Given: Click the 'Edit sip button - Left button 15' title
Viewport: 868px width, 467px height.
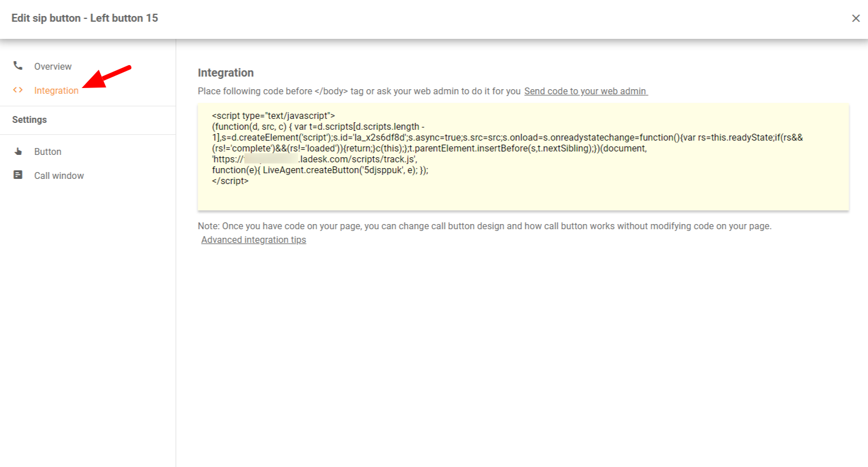Looking at the screenshot, I should 85,18.
